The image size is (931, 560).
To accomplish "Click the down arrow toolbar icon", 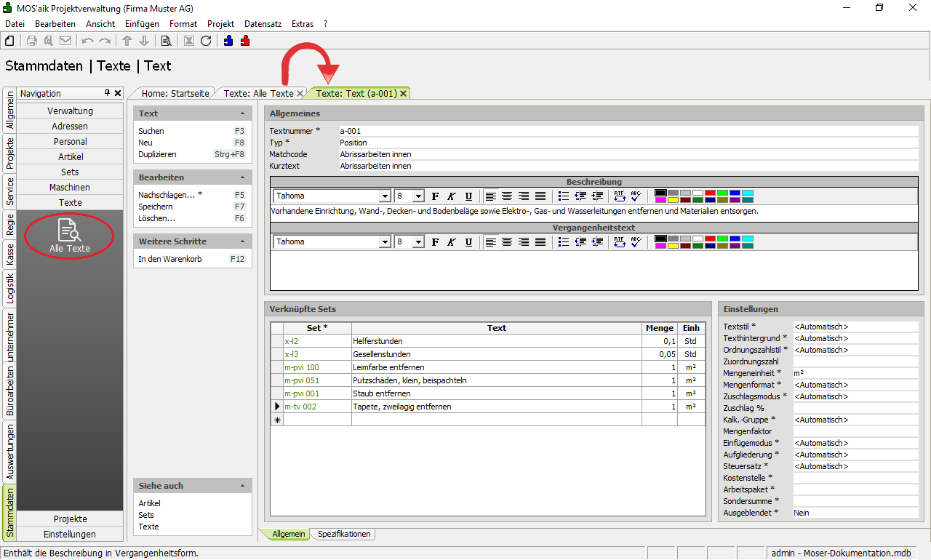I will pyautogui.click(x=144, y=41).
